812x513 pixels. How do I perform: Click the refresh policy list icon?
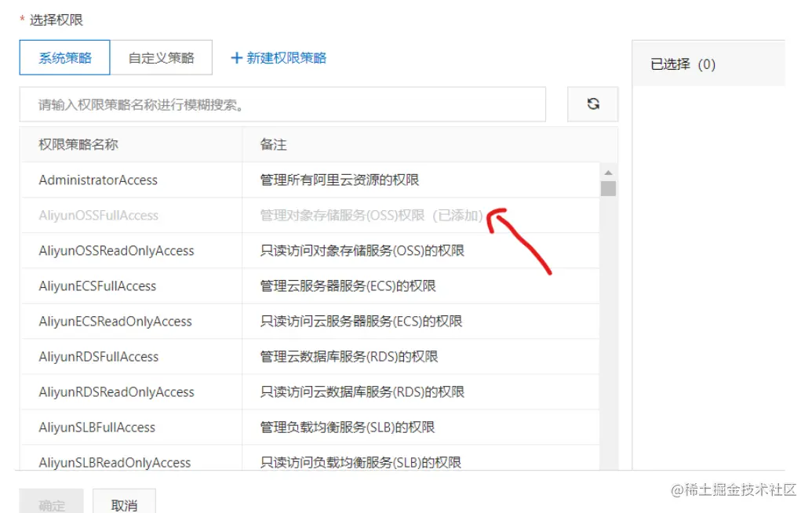tap(593, 104)
